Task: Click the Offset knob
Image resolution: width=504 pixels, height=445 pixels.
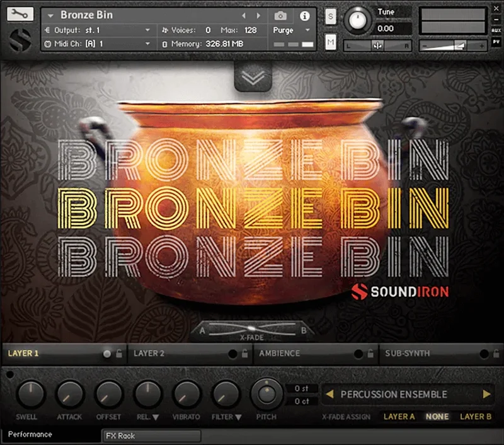Action: point(108,394)
